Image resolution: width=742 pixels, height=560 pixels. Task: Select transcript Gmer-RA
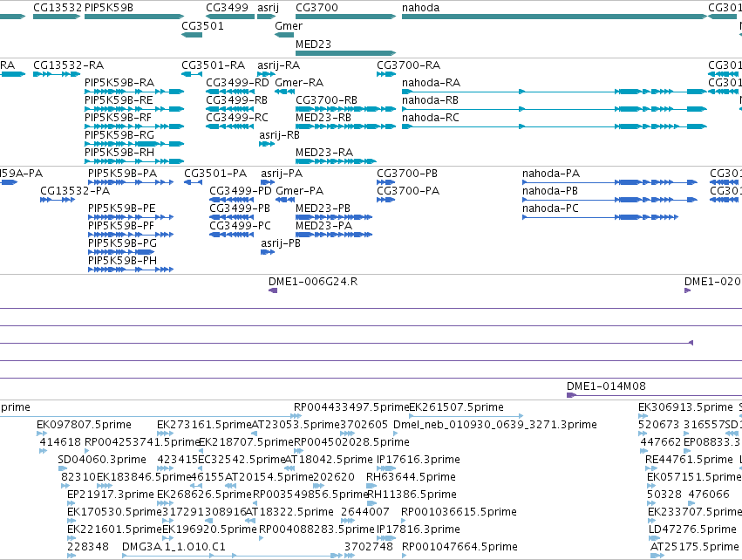(x=299, y=83)
